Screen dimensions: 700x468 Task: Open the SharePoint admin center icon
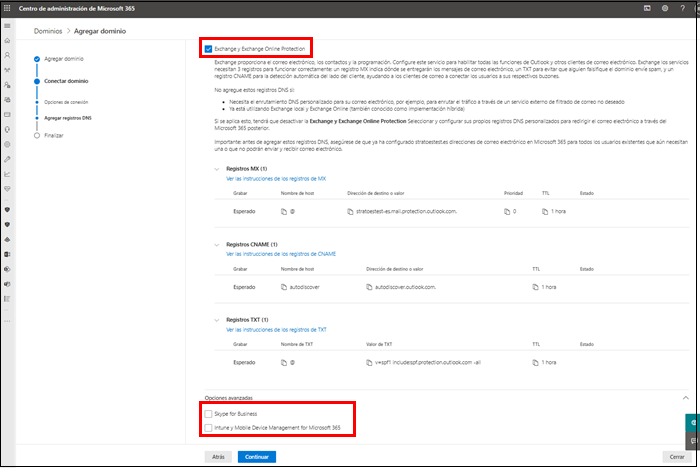[x=7, y=269]
